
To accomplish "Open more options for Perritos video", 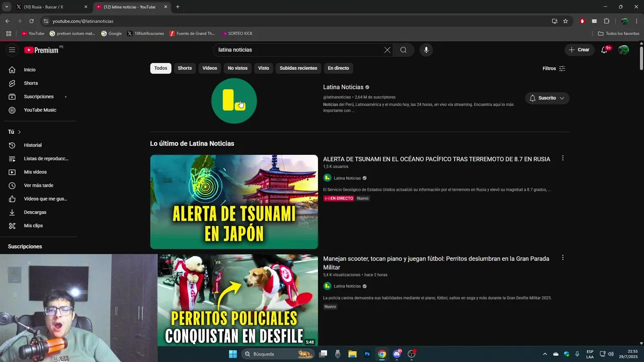I will point(562,258).
